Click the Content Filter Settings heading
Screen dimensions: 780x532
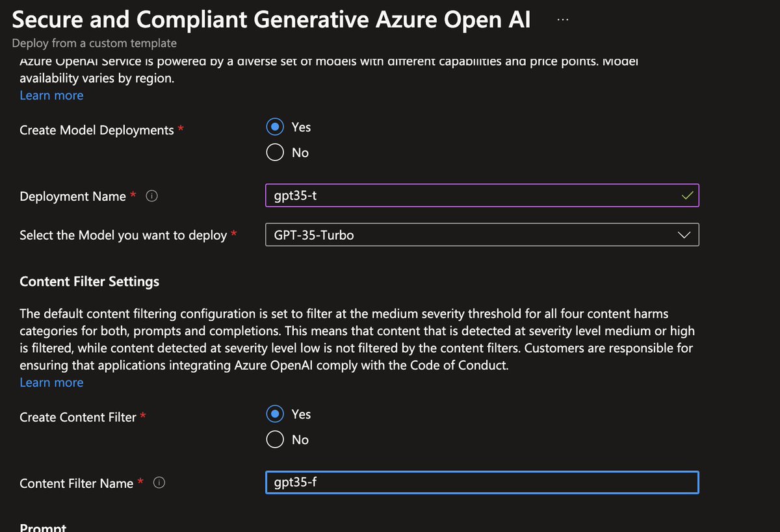click(89, 281)
